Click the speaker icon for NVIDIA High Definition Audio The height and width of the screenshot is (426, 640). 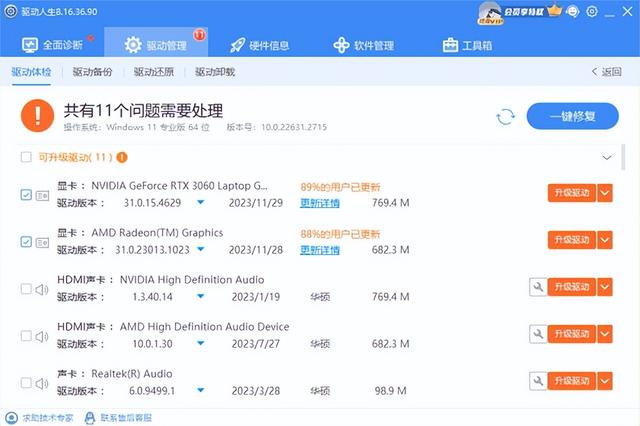click(42, 290)
